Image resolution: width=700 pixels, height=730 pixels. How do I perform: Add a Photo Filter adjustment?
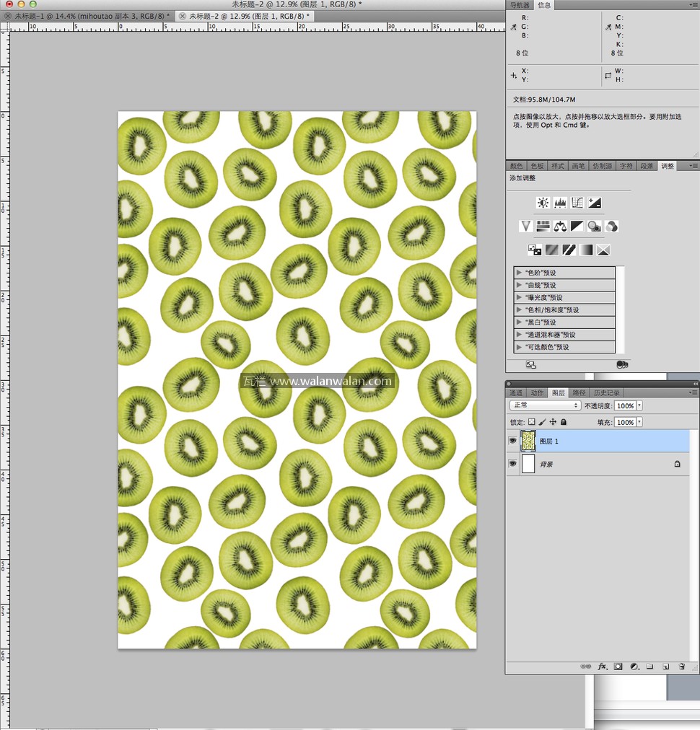[x=594, y=227]
